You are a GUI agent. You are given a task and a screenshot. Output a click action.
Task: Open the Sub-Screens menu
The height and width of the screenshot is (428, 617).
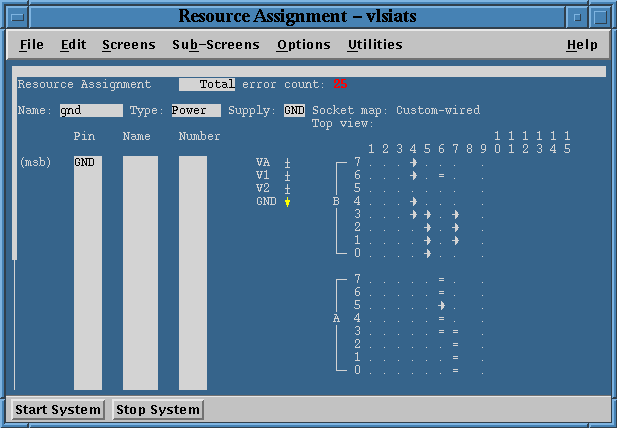click(x=216, y=44)
